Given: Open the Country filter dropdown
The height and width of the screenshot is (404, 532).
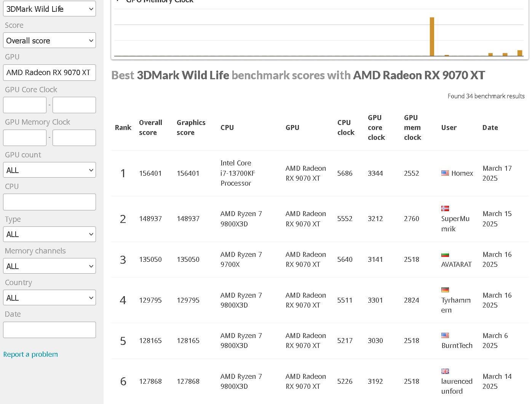Looking at the screenshot, I should click(x=50, y=298).
